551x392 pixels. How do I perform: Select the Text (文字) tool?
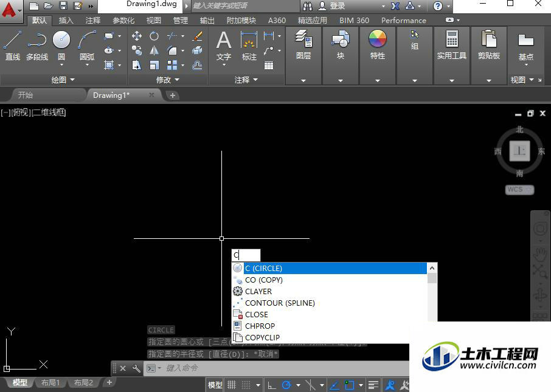click(x=224, y=46)
